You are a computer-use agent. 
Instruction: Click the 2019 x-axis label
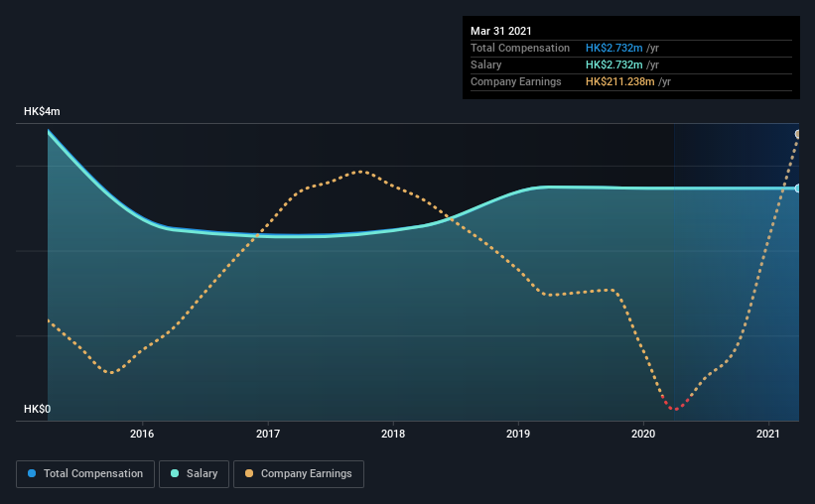pos(518,434)
